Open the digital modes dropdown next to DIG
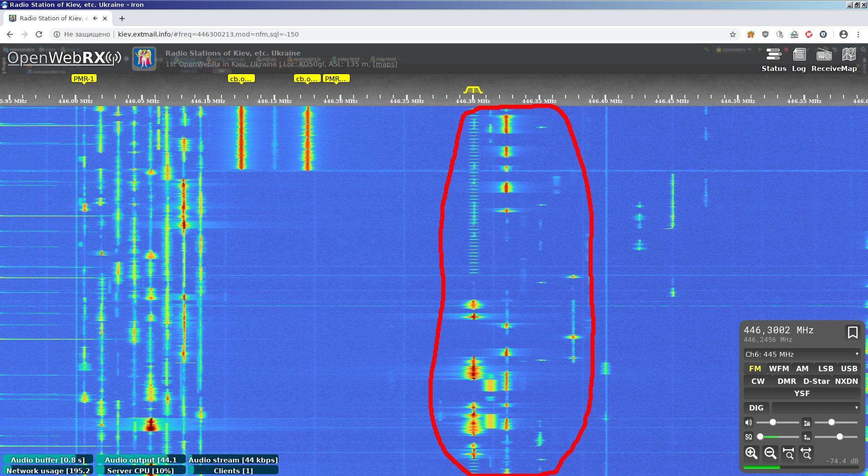Viewport: 868px width, 476px height. point(816,408)
